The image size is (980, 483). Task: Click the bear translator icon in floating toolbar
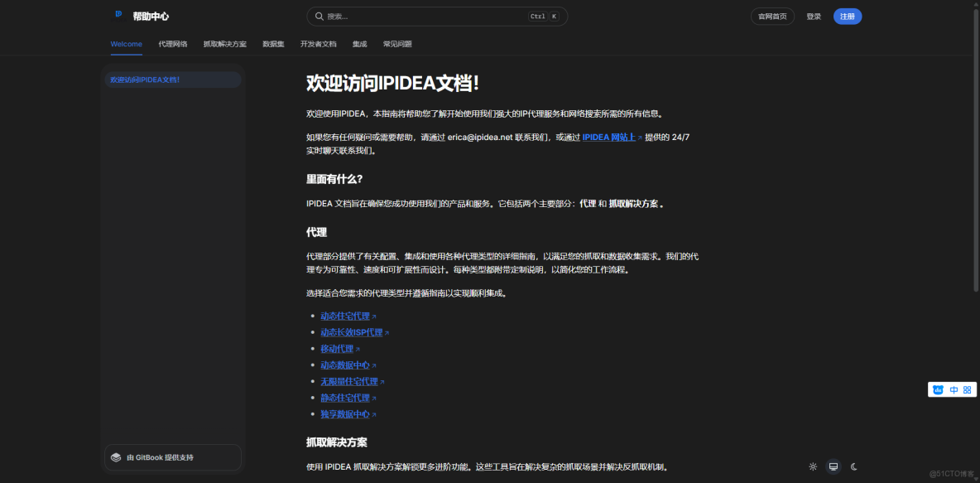point(938,389)
